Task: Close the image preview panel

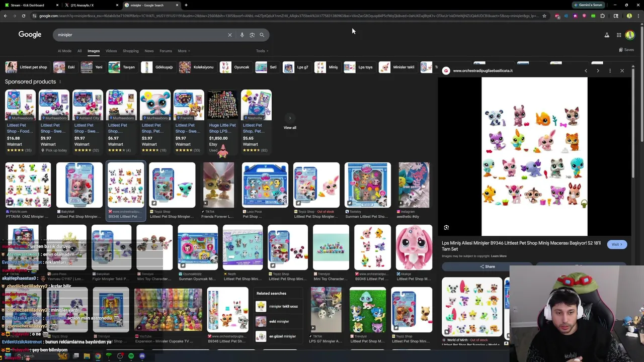Action: (622, 71)
